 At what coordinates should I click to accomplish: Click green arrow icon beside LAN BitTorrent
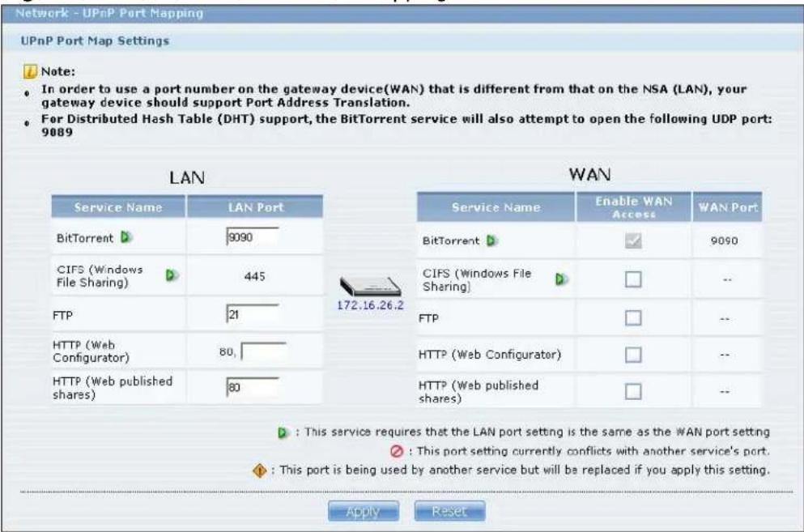pos(126,237)
